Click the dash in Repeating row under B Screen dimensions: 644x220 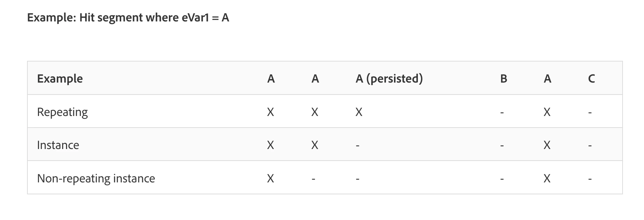(x=502, y=113)
